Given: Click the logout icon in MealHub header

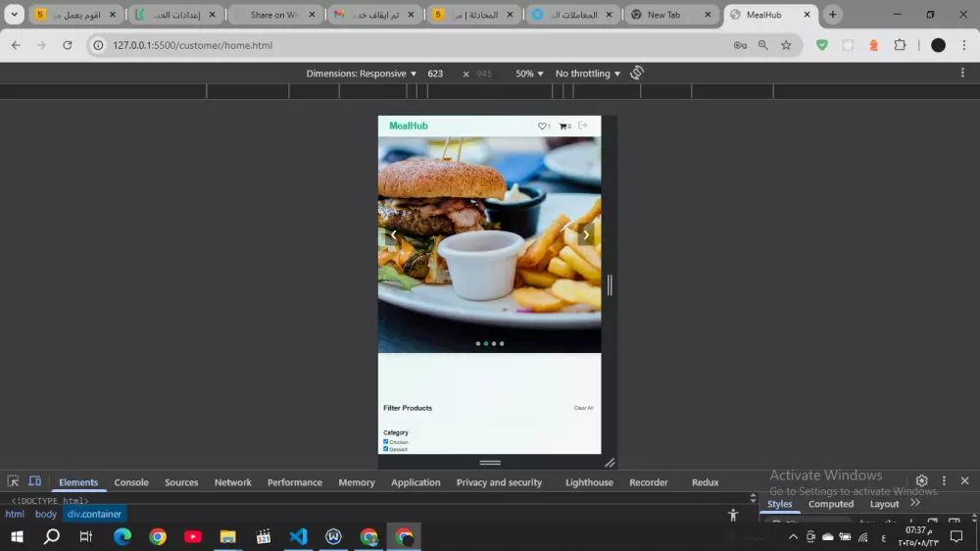Looking at the screenshot, I should tap(582, 125).
